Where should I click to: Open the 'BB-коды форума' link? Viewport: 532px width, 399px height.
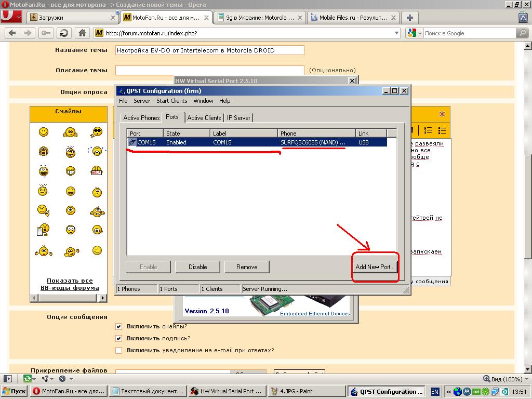(70, 288)
